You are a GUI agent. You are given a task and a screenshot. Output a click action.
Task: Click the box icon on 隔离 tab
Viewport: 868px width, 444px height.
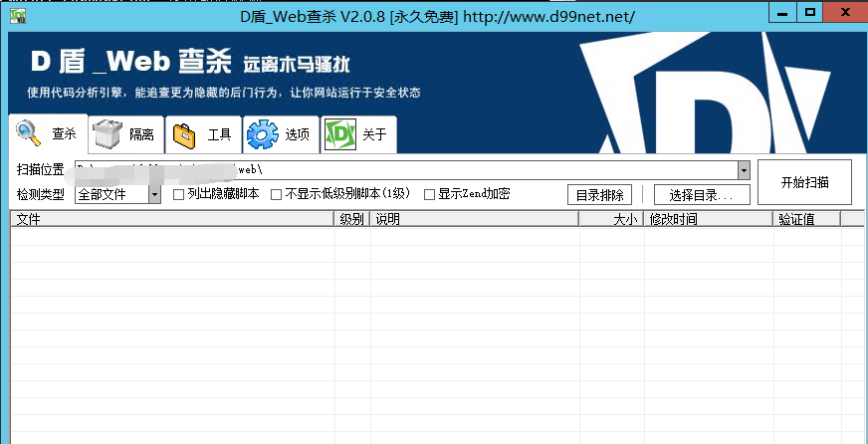pyautogui.click(x=108, y=134)
